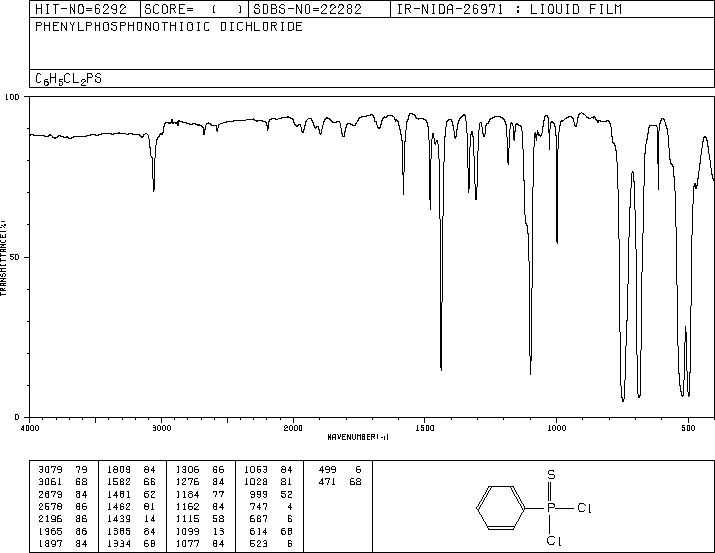
Task: Select the 1965 peak entry in table
Action: [50, 531]
